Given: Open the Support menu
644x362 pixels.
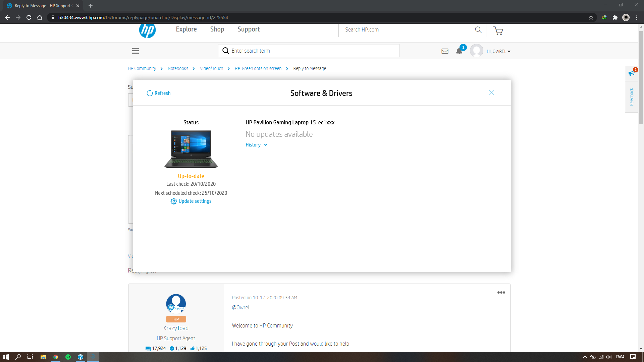Looking at the screenshot, I should coord(249,29).
